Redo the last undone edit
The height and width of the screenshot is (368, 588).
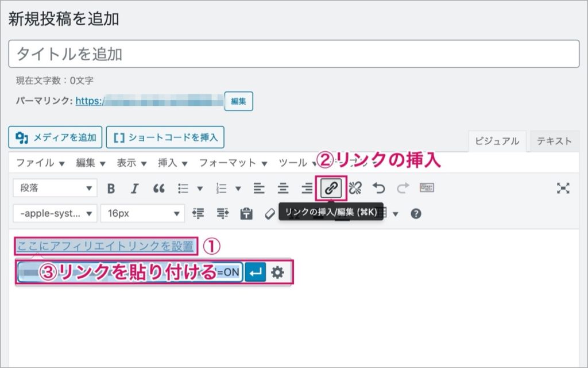click(403, 188)
